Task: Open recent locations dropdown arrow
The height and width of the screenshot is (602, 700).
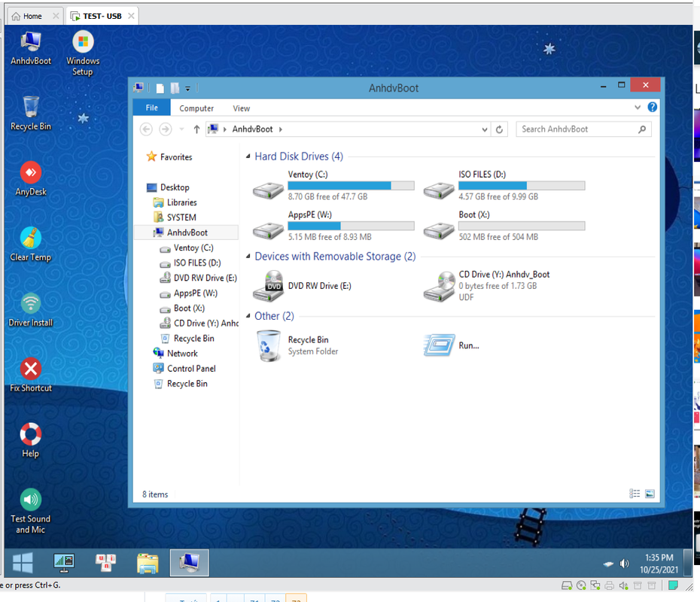Action: coord(181,129)
